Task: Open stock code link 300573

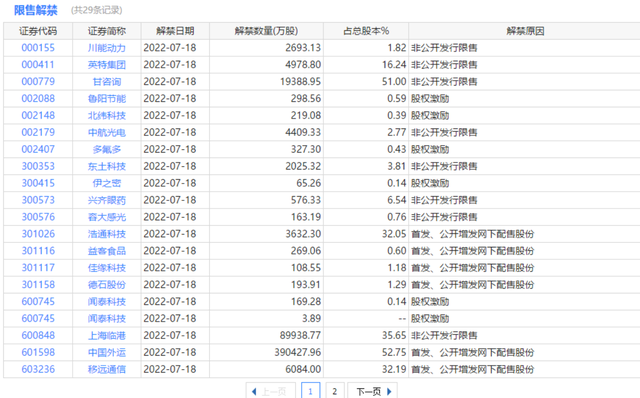Action: point(38,200)
